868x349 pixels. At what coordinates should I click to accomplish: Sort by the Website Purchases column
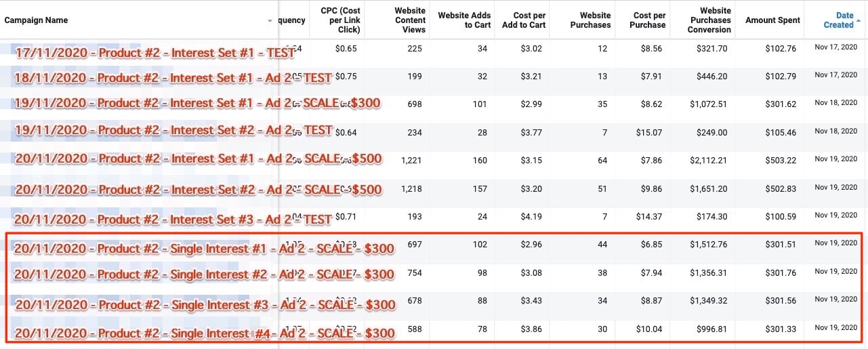coord(590,20)
